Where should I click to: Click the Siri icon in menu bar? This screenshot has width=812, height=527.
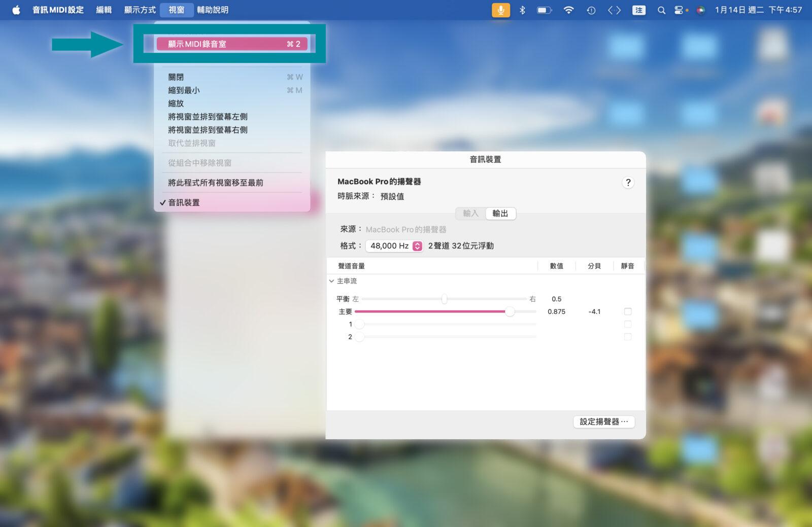click(x=701, y=10)
